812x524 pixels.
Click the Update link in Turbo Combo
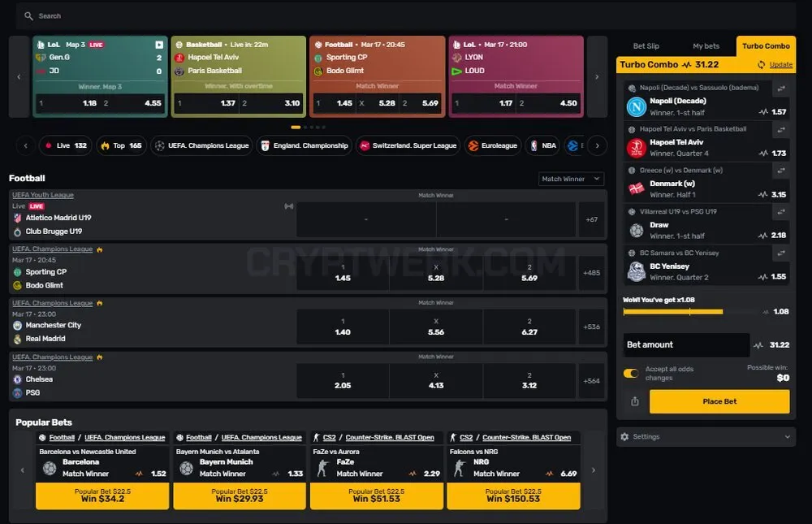point(780,65)
